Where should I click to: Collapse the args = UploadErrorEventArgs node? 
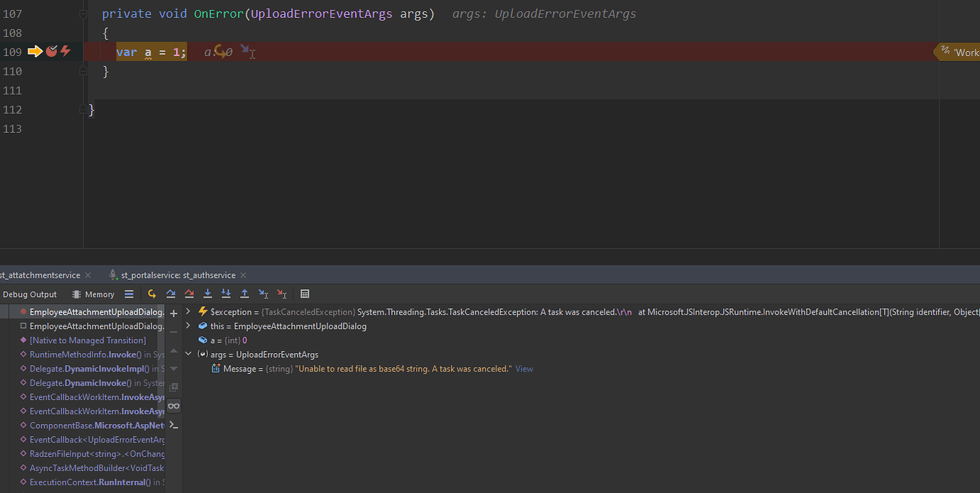click(188, 354)
